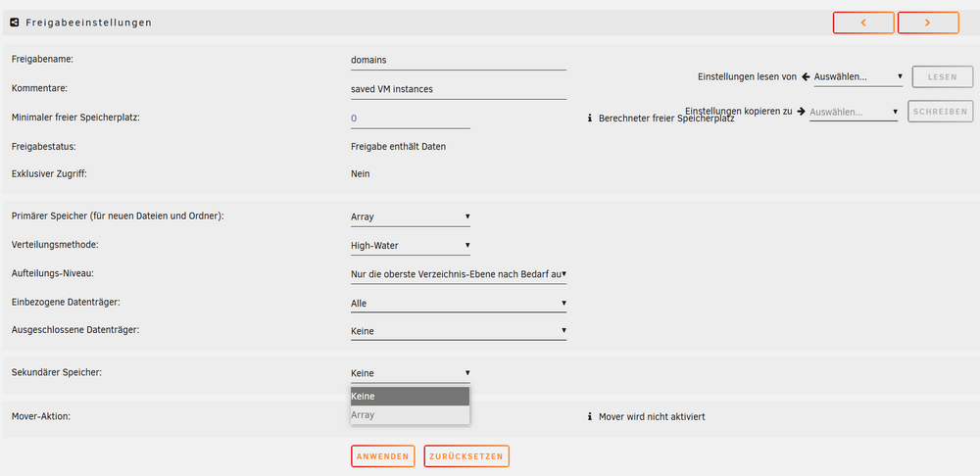Screen dimensions: 980x476
Task: Open the Aufteilungs-Niveau dropdown
Action: 458,273
